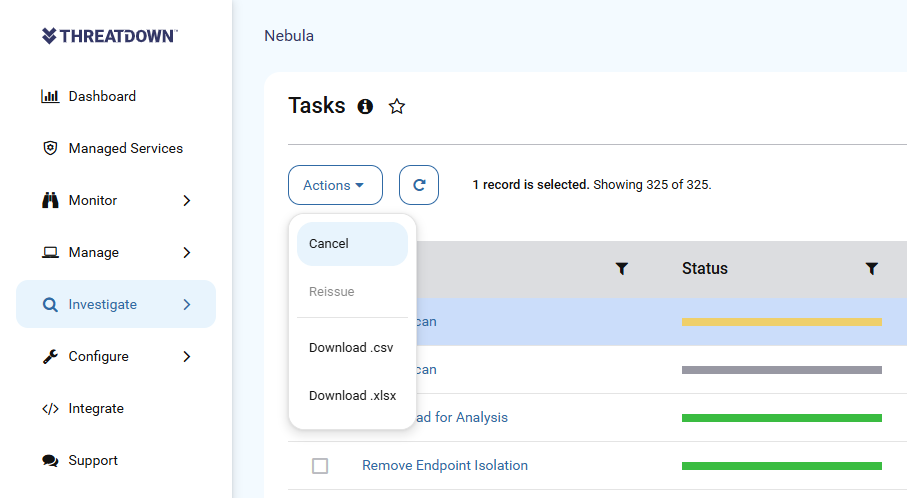Click the Investigate magnifier icon
This screenshot has height=498, width=907.
pos(50,304)
